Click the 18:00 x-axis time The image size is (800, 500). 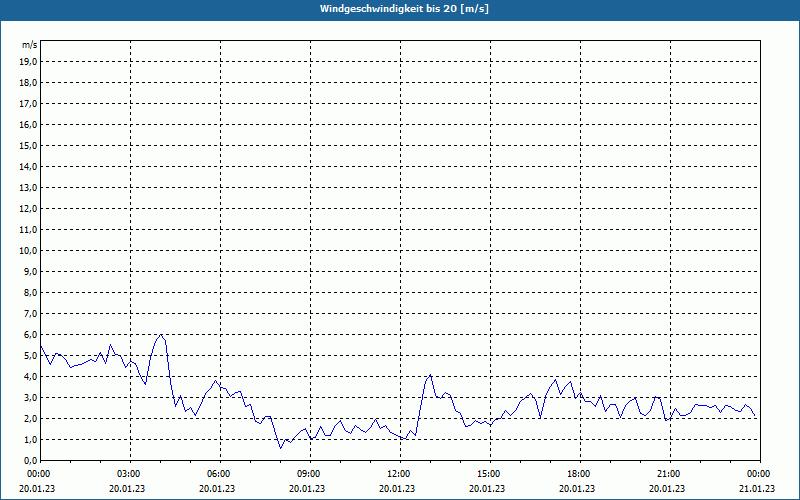[581, 474]
